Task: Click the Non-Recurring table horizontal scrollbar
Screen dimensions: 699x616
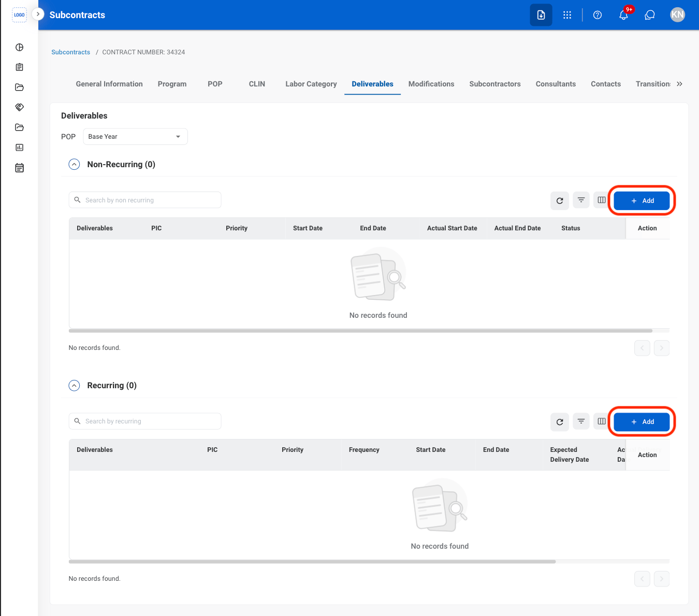Action: coord(360,331)
